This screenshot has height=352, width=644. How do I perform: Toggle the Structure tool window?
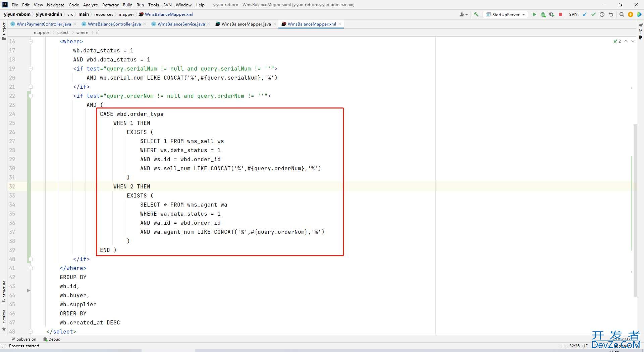coord(4,290)
